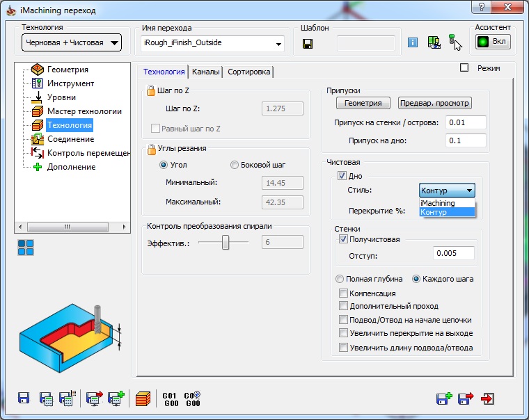Screen dimensions: 529x420
Task: Click the red arrow Exit icon
Action: (x=488, y=398)
